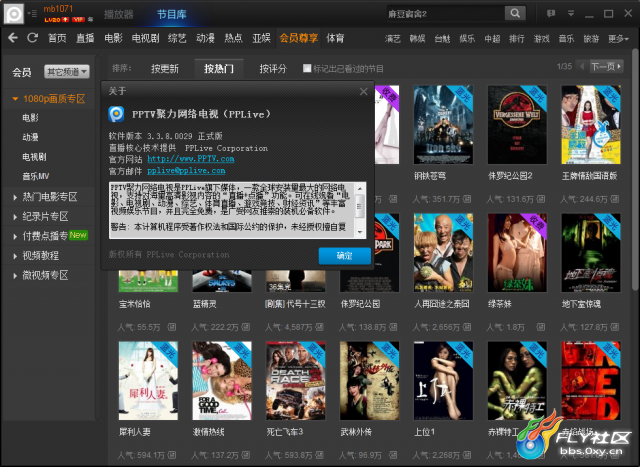Image resolution: width=640 pixels, height=467 pixels.
Task: Click the small icon next to 人气: 244.6万
Action: 614,199
